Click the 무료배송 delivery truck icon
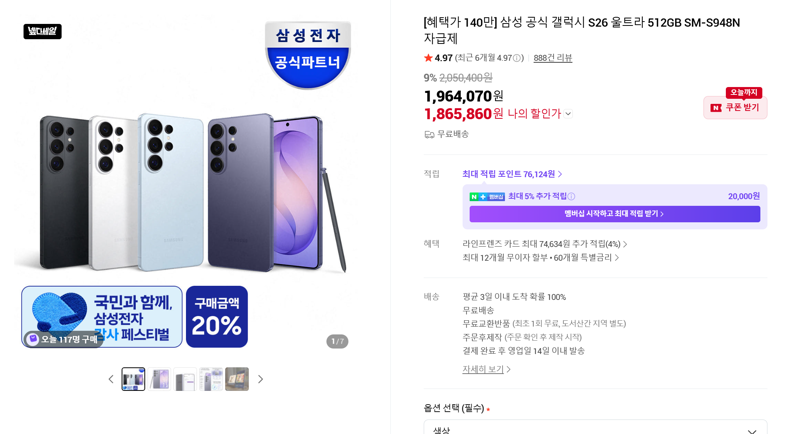Screen dimensions: 800x434 tap(429, 134)
